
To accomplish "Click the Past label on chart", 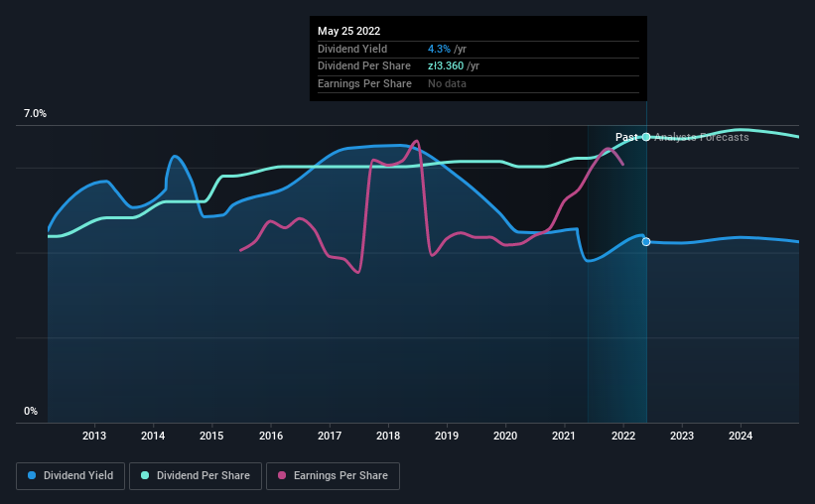I will click(626, 137).
